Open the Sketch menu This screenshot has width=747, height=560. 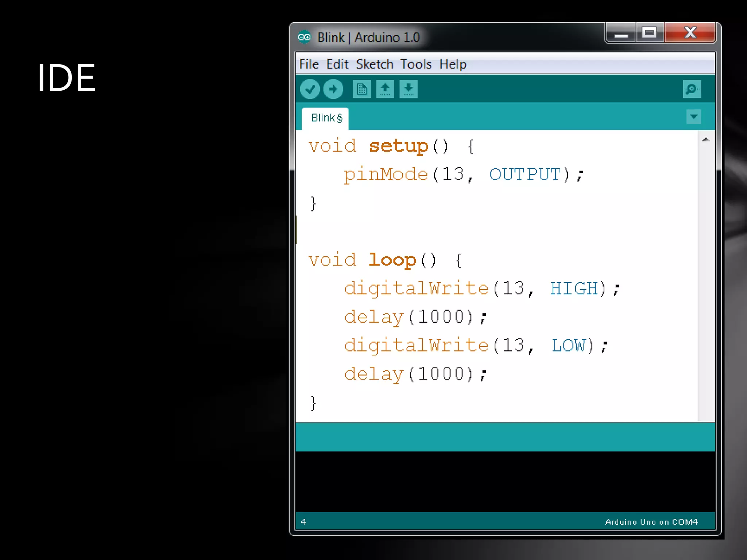(x=375, y=64)
